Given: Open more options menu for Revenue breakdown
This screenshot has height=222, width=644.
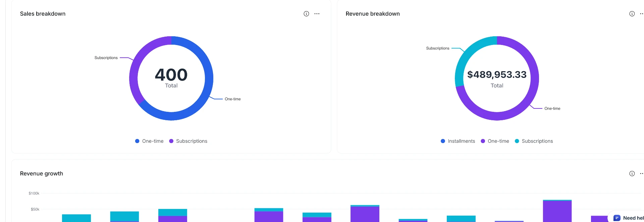Looking at the screenshot, I should [642, 14].
